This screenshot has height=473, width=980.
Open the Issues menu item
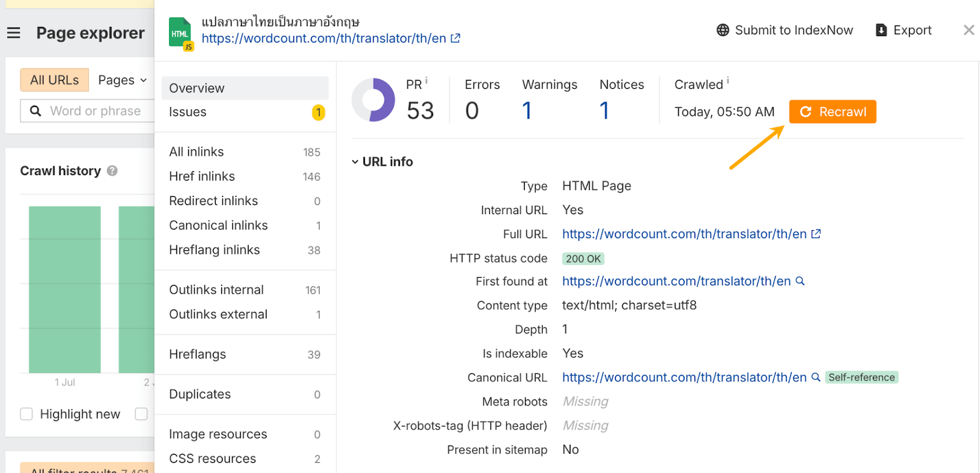(188, 112)
